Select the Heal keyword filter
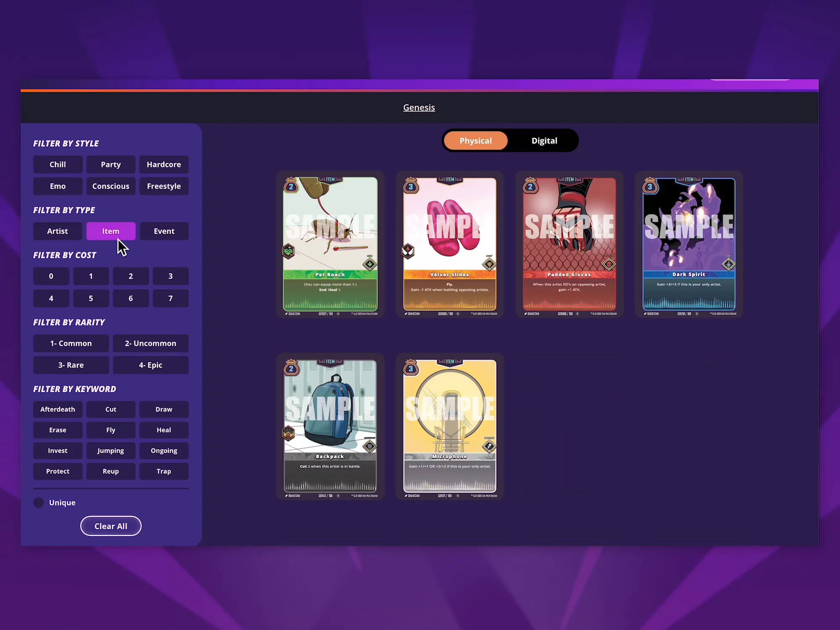The height and width of the screenshot is (630, 840). (164, 430)
